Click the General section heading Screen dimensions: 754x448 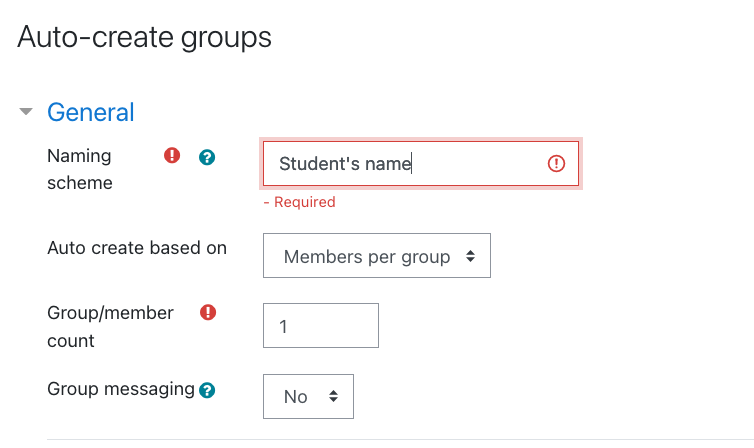point(90,112)
